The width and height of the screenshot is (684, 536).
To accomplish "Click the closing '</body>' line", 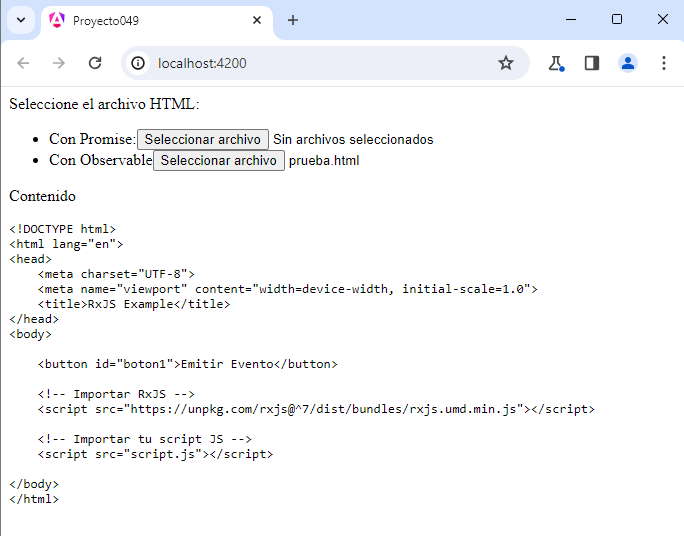I will [x=34, y=484].
